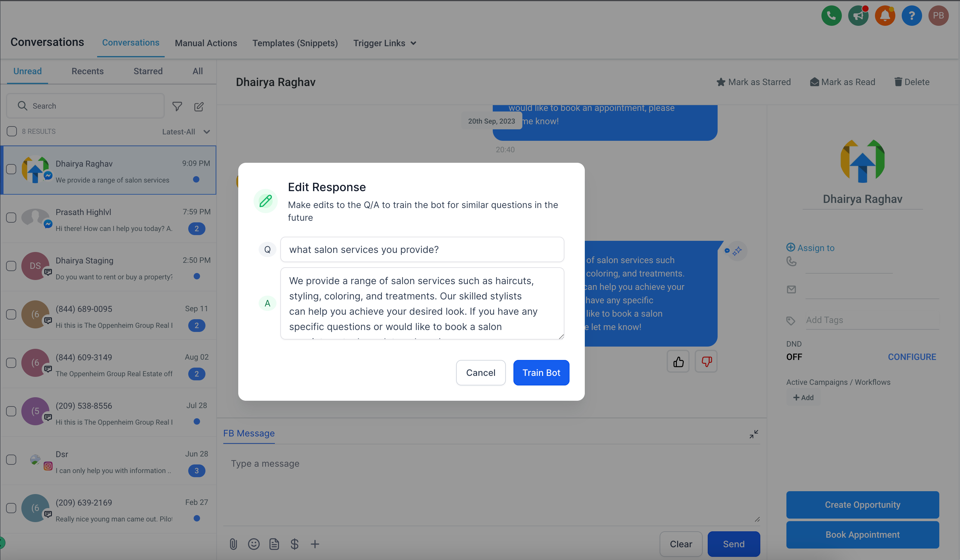The height and width of the screenshot is (560, 960).
Task: Click the thumbs down reaction icon
Action: (x=706, y=362)
